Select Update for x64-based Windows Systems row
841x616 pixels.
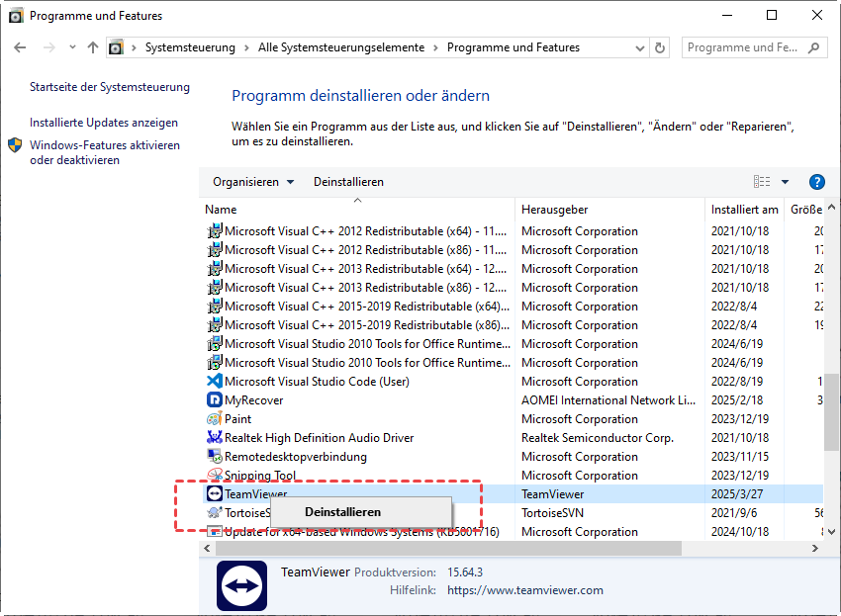(513, 532)
